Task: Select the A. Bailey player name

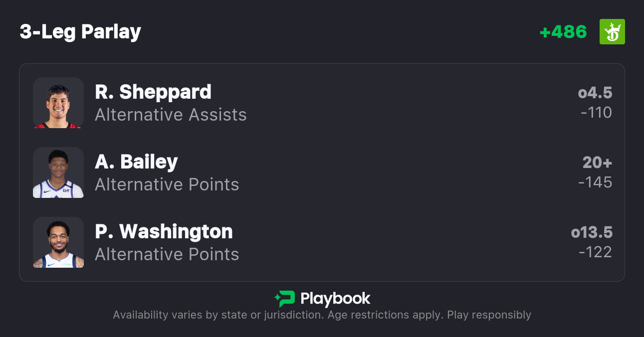Action: 136,162
